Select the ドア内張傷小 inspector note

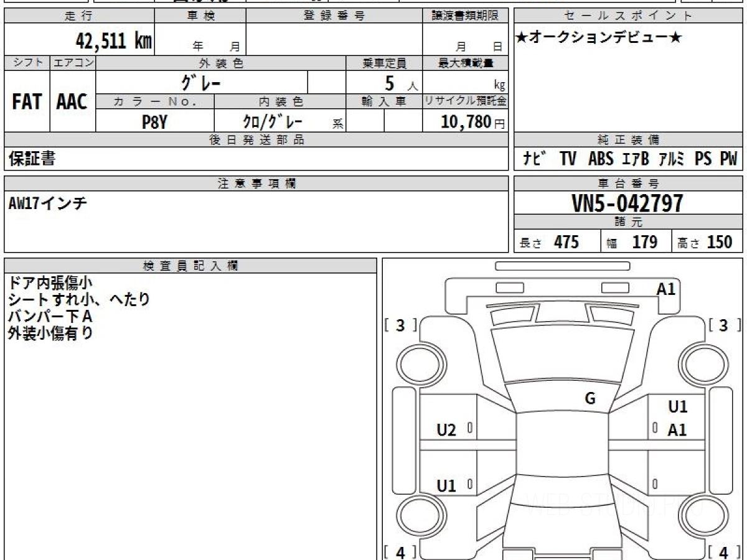tap(49, 283)
